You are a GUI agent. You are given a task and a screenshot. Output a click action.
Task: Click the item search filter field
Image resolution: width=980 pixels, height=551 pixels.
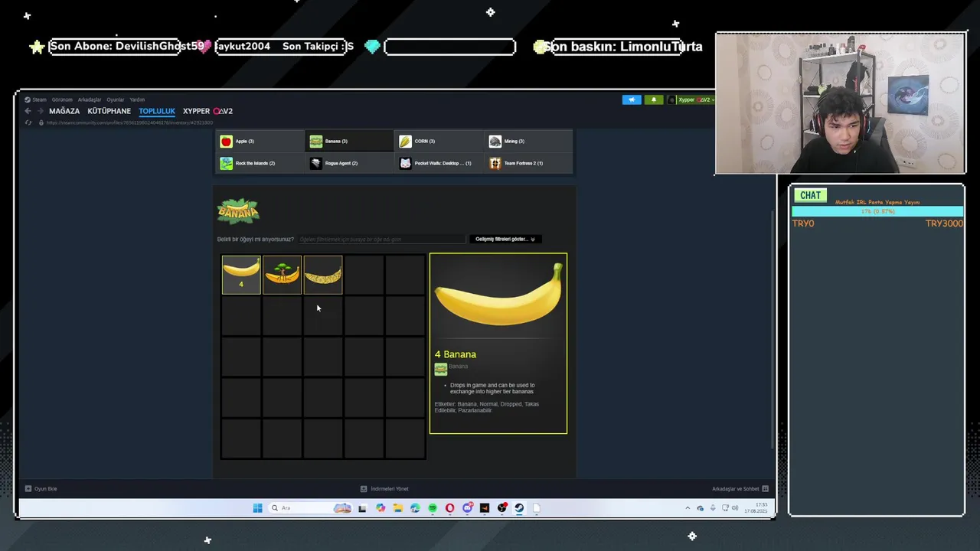[x=381, y=240]
